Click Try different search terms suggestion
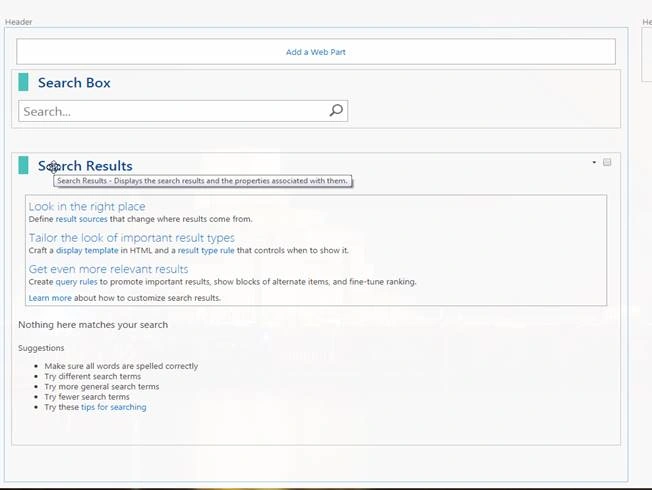652x490 pixels. [93, 376]
